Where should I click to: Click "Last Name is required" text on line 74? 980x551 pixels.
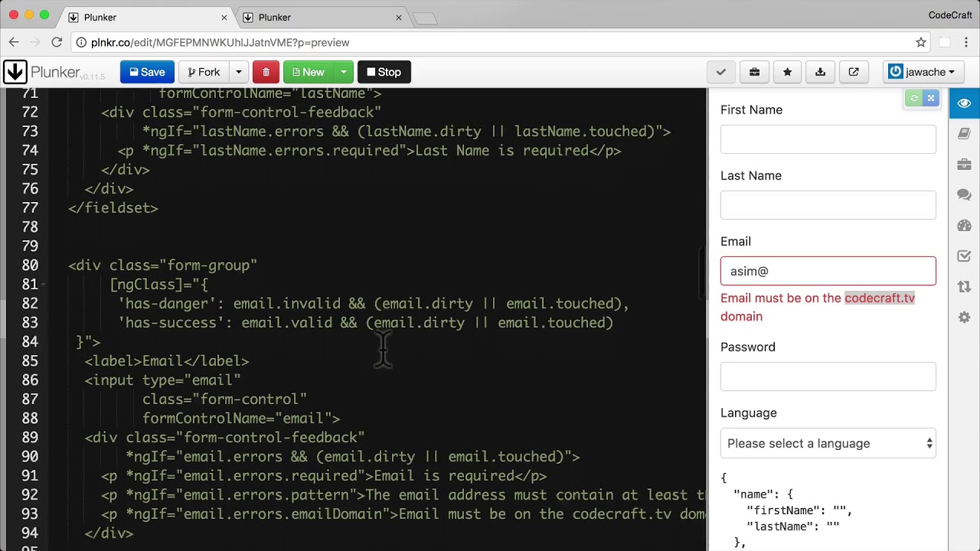[501, 151]
